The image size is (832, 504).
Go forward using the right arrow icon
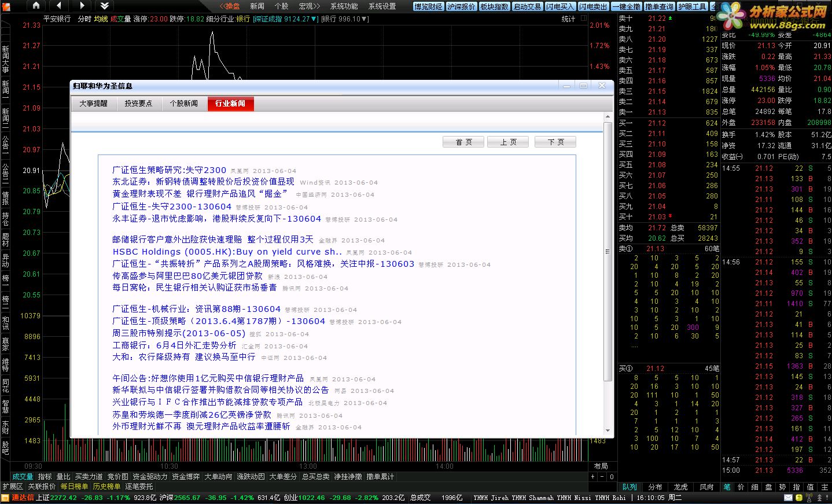[x=82, y=6]
